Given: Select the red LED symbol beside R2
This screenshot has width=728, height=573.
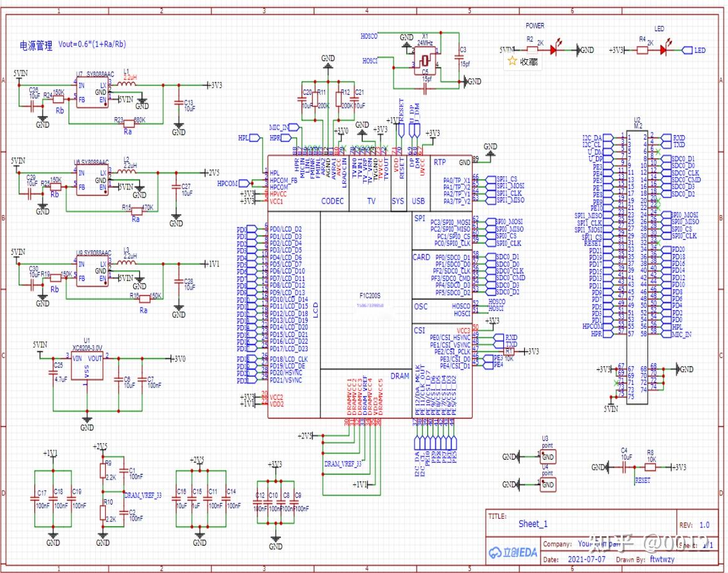Looking at the screenshot, I should (554, 49).
